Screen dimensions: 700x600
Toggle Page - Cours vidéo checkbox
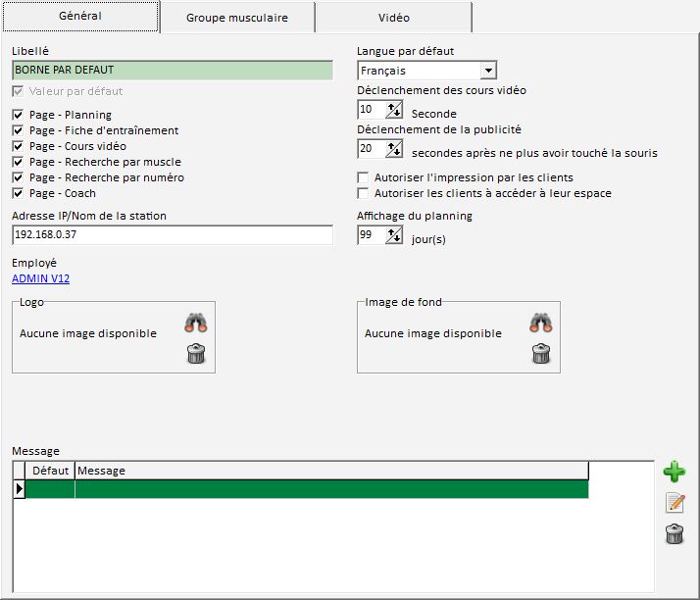point(18,146)
